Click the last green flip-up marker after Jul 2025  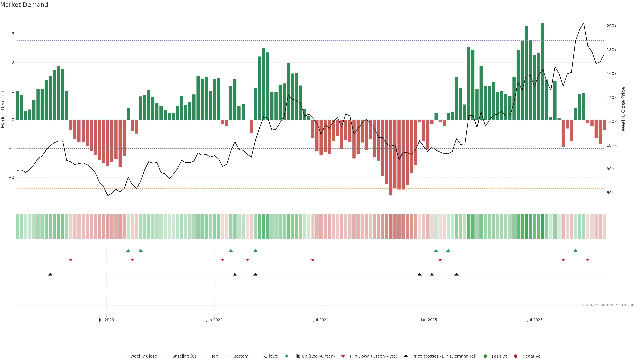click(576, 251)
